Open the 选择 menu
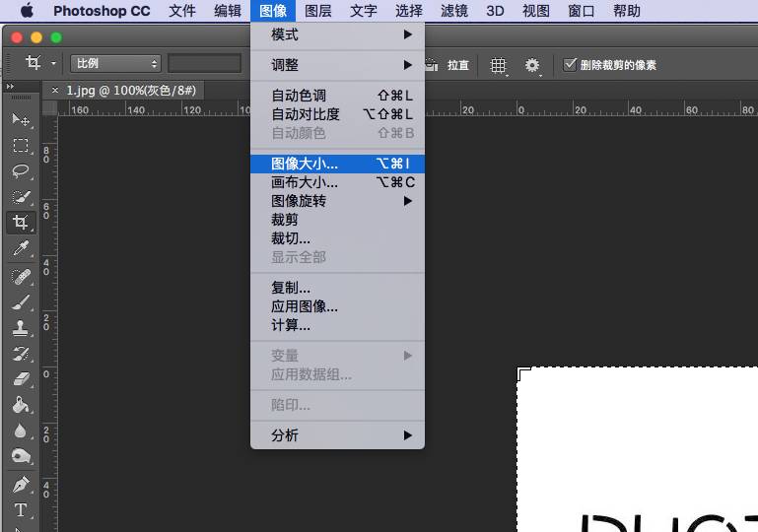Image resolution: width=758 pixels, height=532 pixels. 409,11
